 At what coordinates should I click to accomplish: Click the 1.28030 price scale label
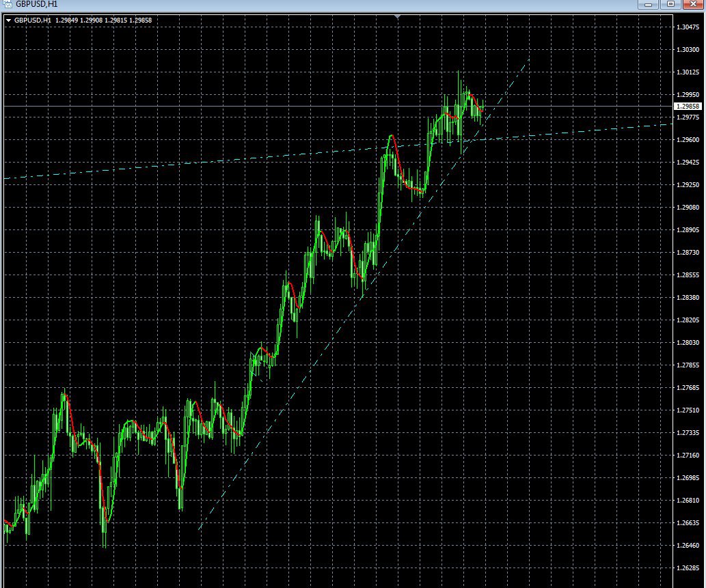point(688,342)
